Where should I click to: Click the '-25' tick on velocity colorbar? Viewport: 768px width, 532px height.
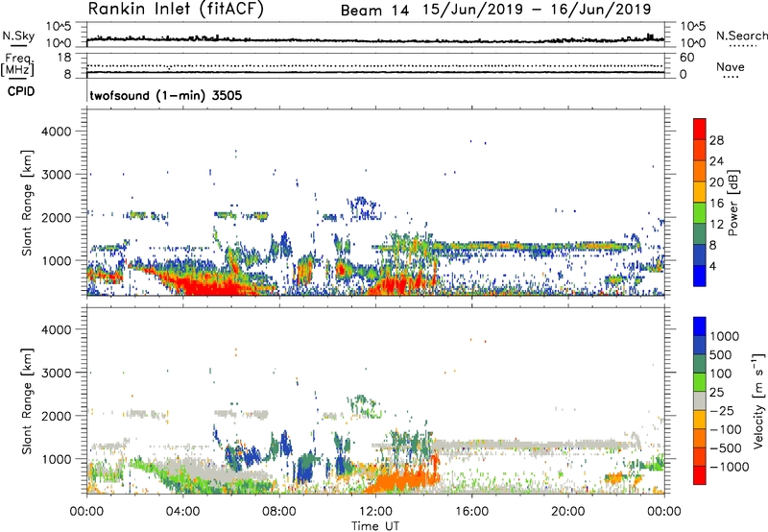pyautogui.click(x=721, y=411)
